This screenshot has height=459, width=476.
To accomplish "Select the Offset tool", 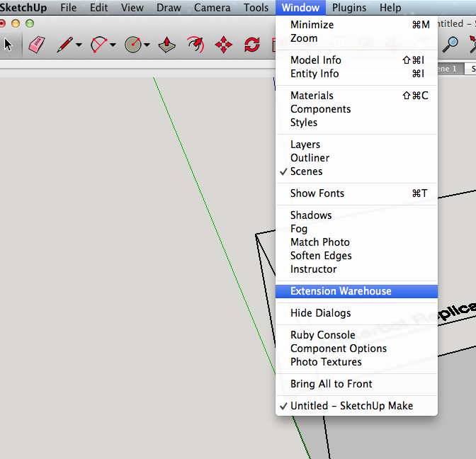I will pos(195,45).
